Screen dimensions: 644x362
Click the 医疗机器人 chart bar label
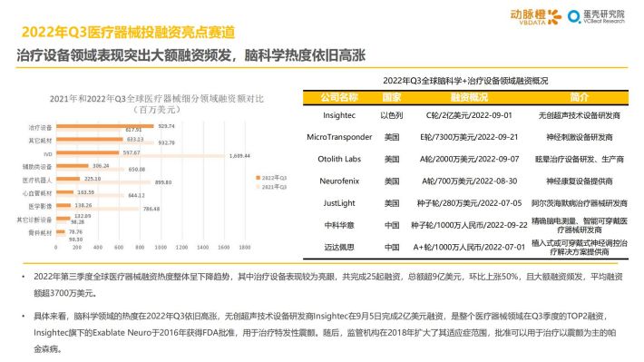click(x=37, y=180)
